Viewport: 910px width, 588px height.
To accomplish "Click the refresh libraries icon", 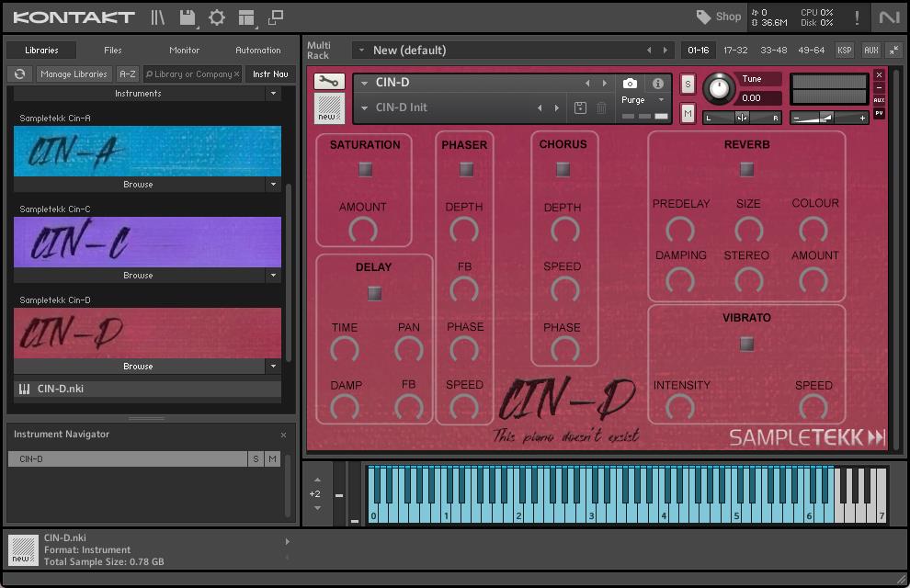I will [x=18, y=74].
